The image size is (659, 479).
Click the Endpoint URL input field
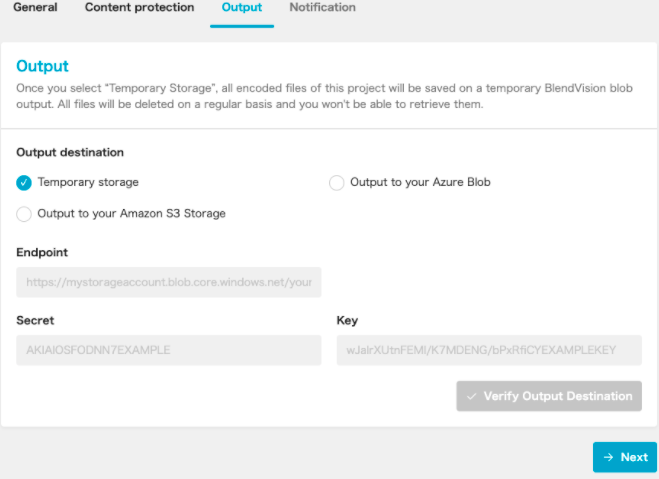tap(169, 283)
